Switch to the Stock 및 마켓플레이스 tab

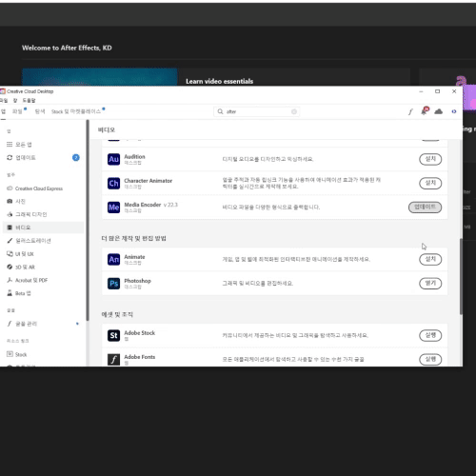click(76, 111)
